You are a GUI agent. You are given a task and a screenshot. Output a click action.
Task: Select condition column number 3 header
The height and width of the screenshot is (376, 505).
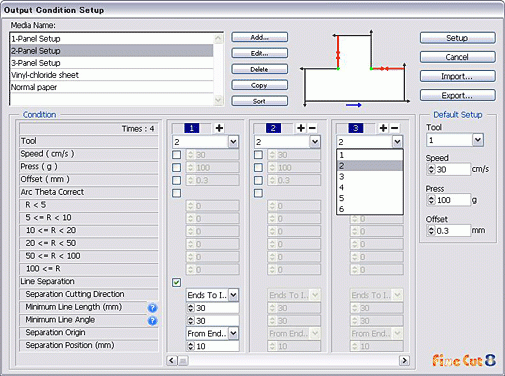pyautogui.click(x=356, y=128)
